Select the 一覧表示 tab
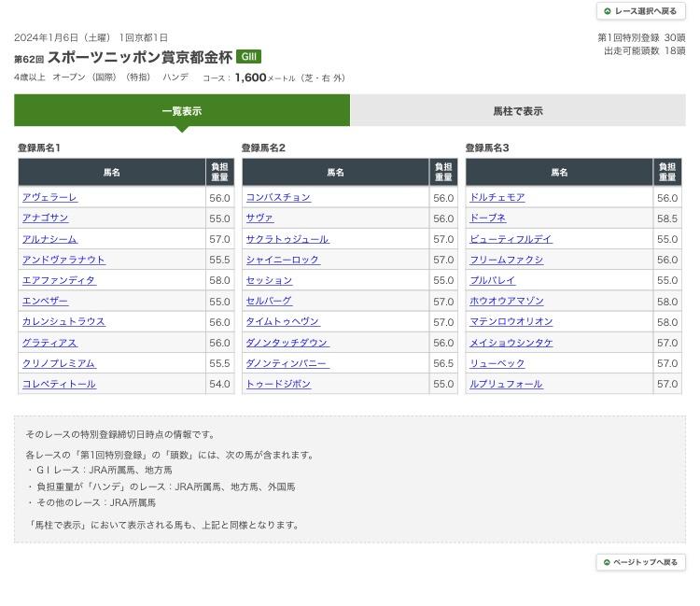This screenshot has width=700, height=606. coord(182,111)
